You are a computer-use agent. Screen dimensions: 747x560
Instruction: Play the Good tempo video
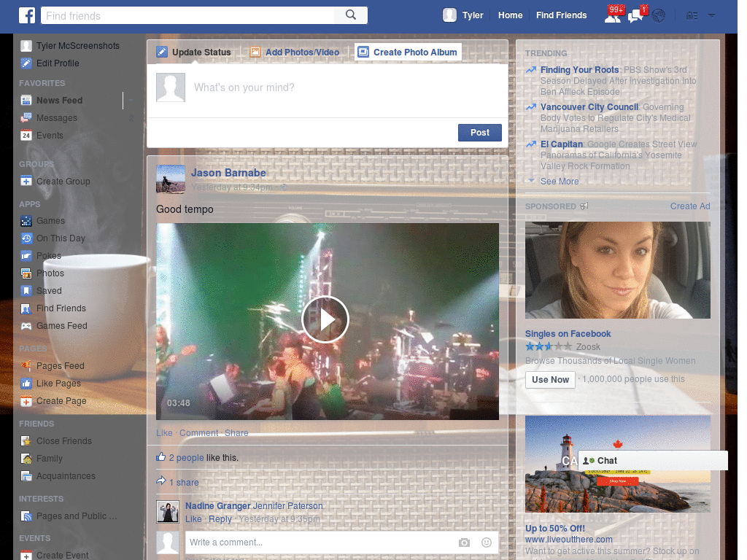point(325,319)
